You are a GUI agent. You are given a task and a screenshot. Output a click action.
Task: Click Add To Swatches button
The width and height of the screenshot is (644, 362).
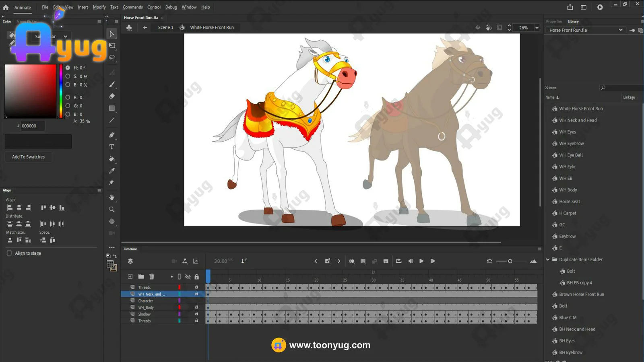[28, 157]
